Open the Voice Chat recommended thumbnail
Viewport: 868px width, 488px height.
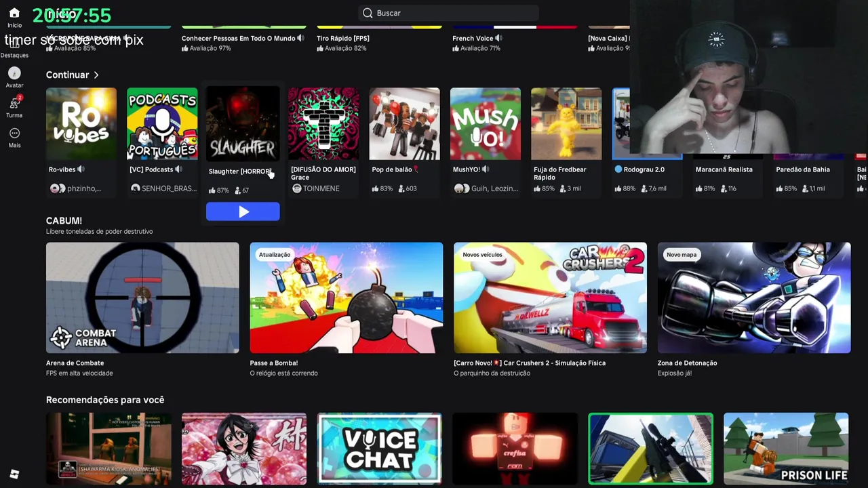coord(379,449)
